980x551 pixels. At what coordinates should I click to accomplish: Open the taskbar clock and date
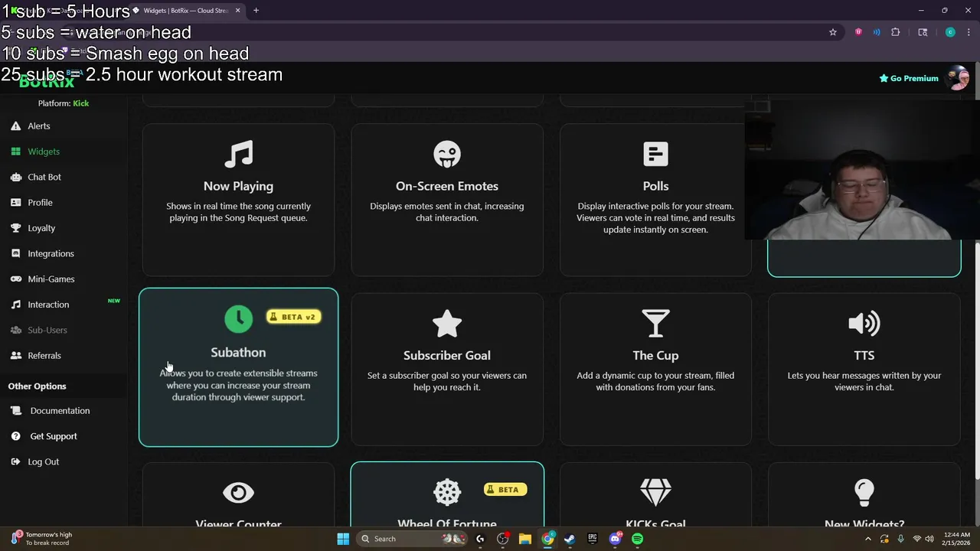955,539
